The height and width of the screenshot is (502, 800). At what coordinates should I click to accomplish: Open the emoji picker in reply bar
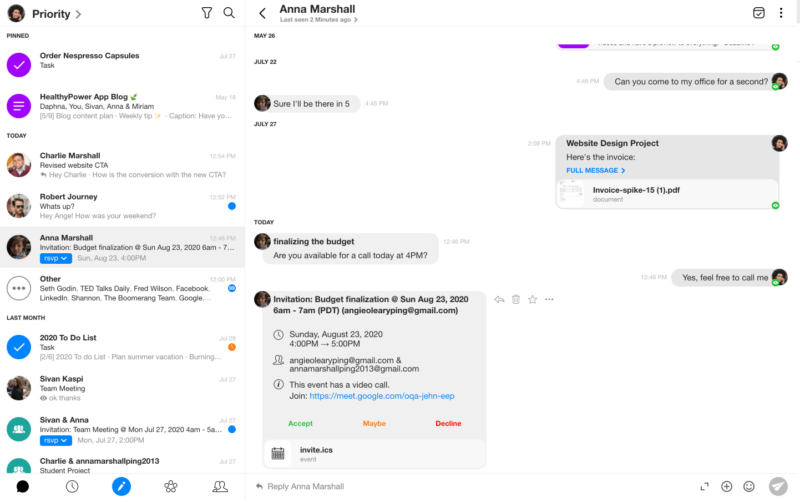(x=748, y=486)
